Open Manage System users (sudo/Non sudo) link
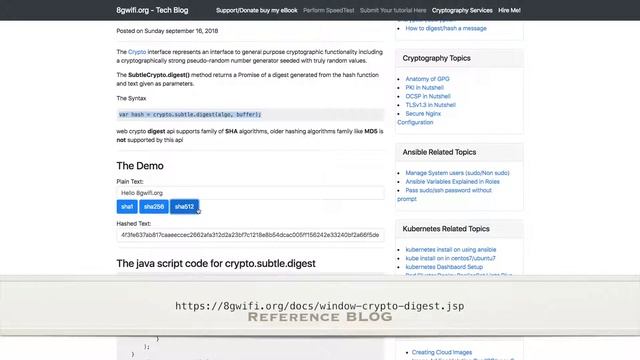The image size is (640, 360). tap(457, 173)
